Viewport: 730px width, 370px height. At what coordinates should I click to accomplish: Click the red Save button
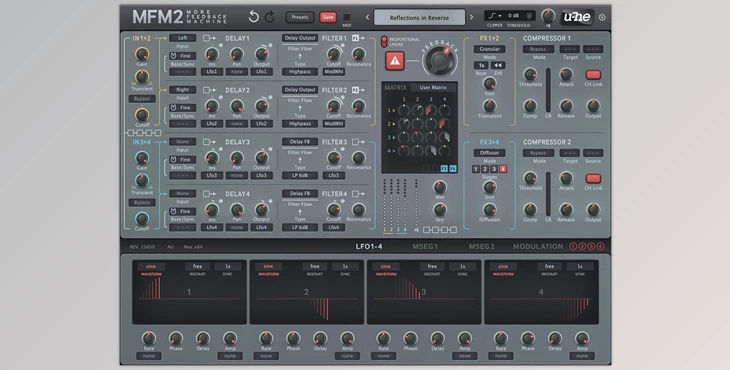click(328, 17)
